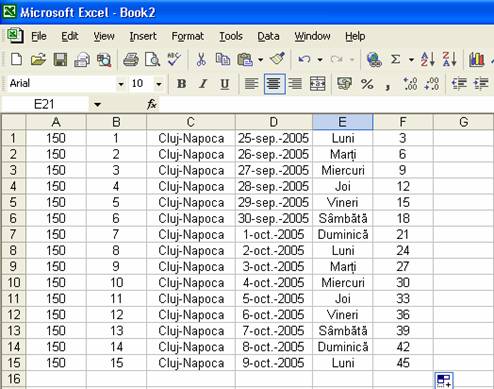Decrease cell indent
Viewport: 494px width, 389px height.
coord(459,84)
